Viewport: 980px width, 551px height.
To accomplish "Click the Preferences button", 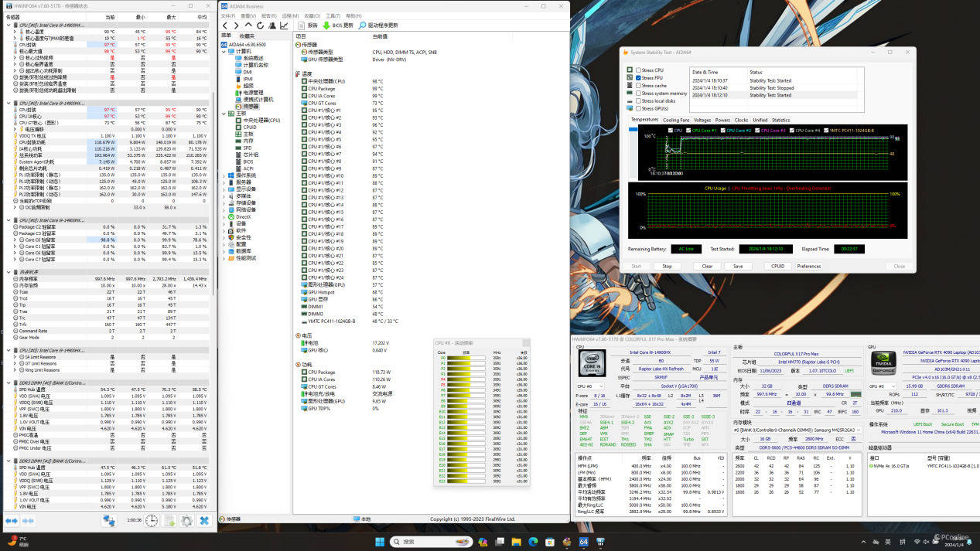I will 808,266.
